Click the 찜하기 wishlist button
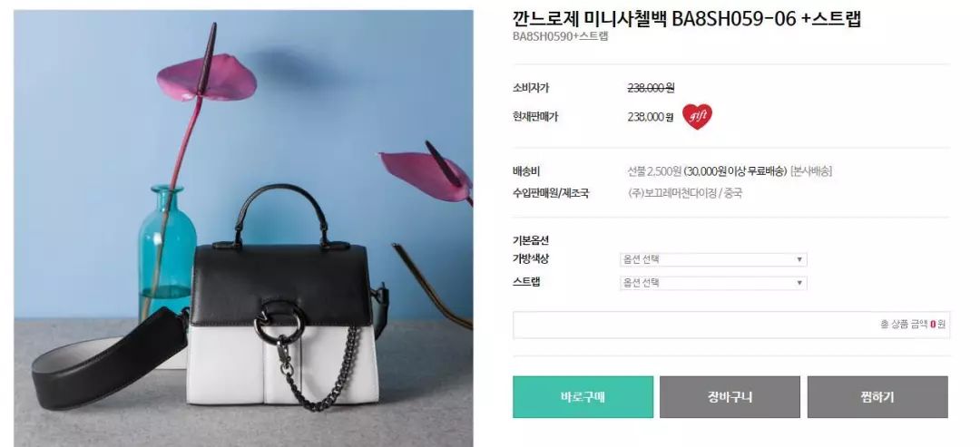The image size is (980, 447). [x=877, y=397]
